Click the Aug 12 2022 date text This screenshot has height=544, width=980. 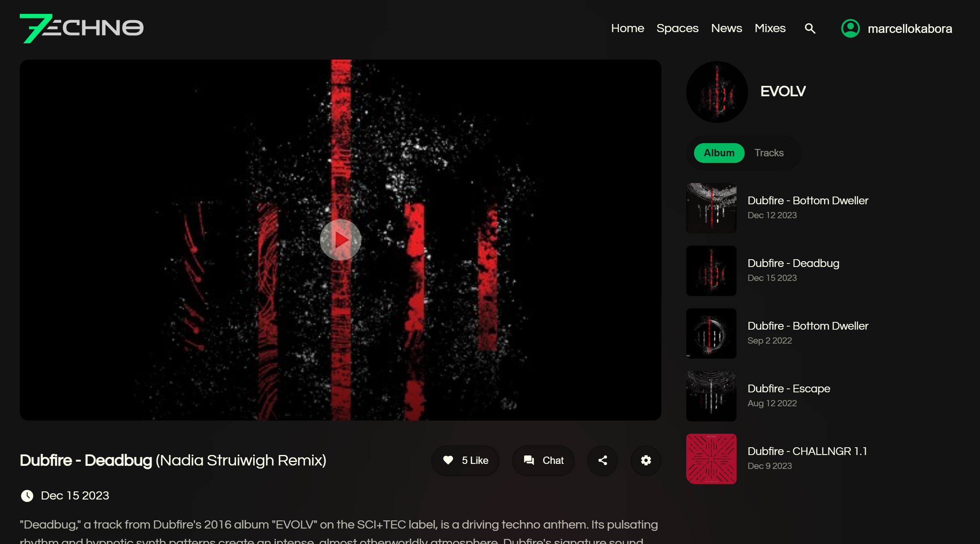click(772, 403)
